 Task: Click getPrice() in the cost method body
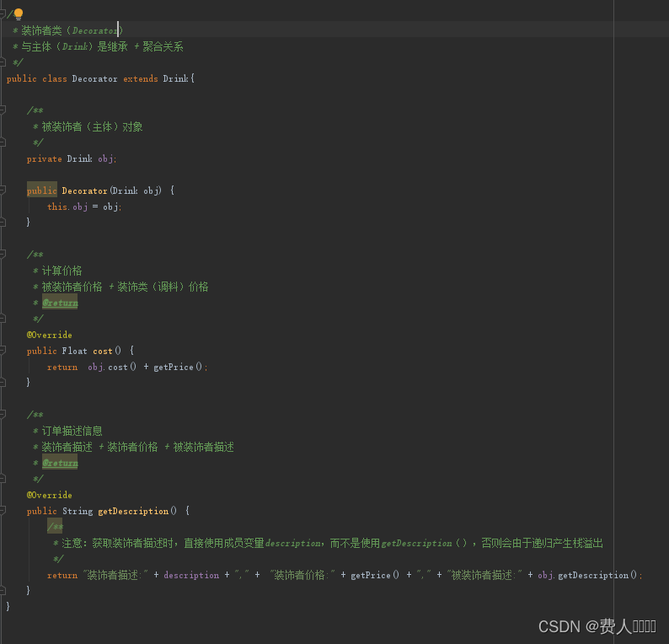178,367
